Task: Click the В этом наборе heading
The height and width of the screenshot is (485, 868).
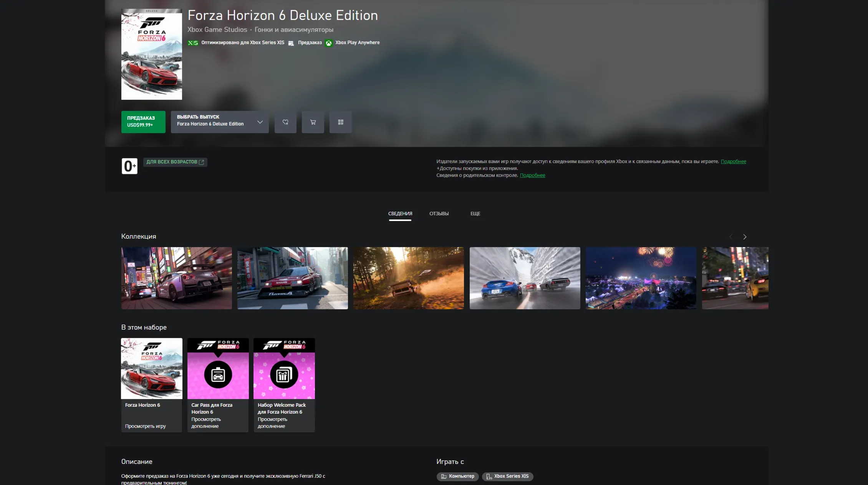Action: [x=144, y=327]
